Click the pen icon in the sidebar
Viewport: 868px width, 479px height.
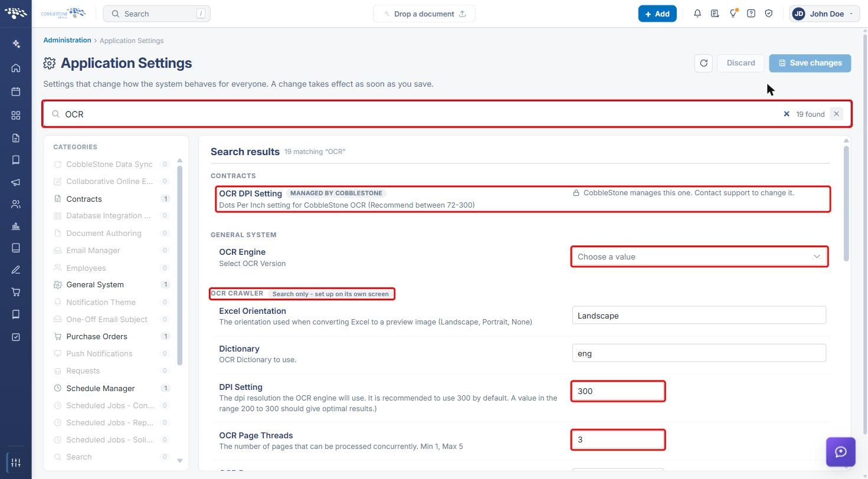(x=16, y=270)
